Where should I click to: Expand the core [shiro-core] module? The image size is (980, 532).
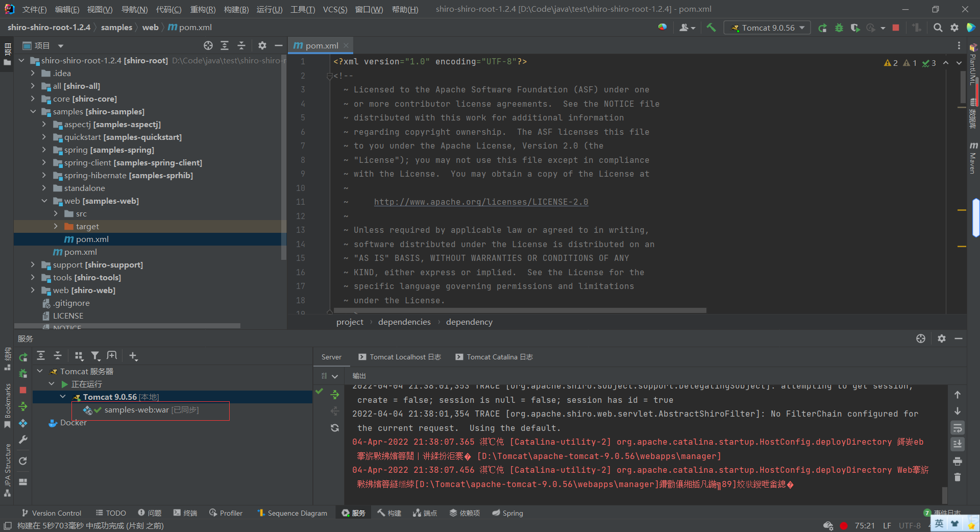[33, 99]
